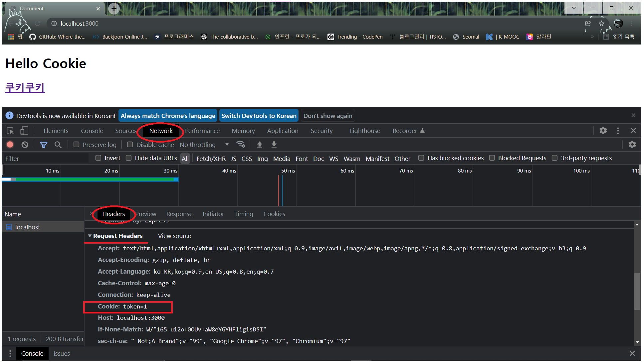Select the inspect element picker icon
Screen dimensions: 644x364
(x=10, y=131)
